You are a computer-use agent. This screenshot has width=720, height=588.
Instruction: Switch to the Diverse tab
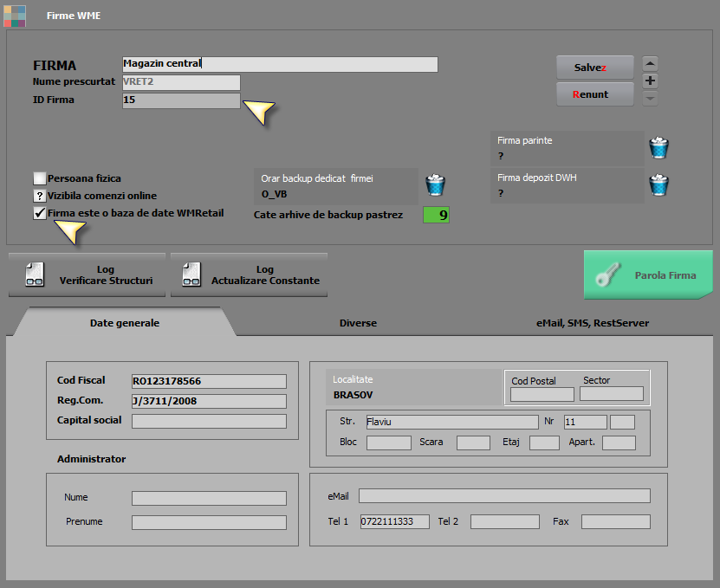point(358,323)
